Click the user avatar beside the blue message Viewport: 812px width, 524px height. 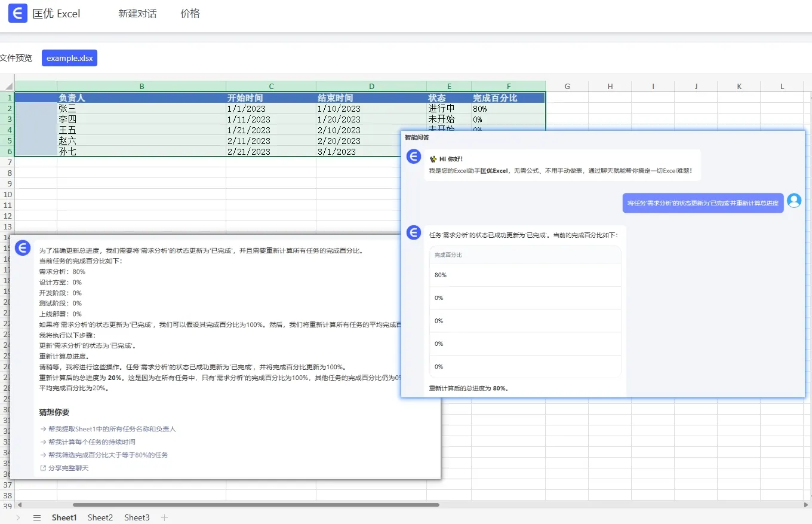pos(794,201)
